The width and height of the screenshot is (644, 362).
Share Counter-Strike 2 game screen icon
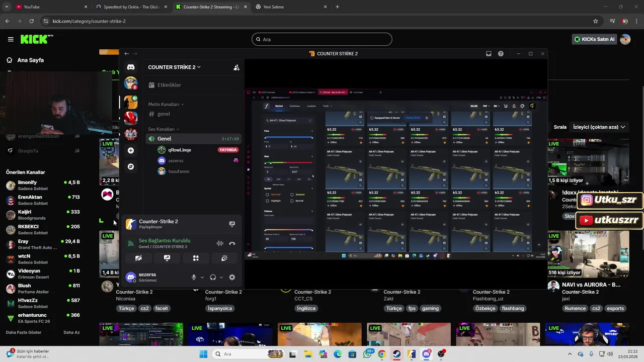click(x=232, y=224)
